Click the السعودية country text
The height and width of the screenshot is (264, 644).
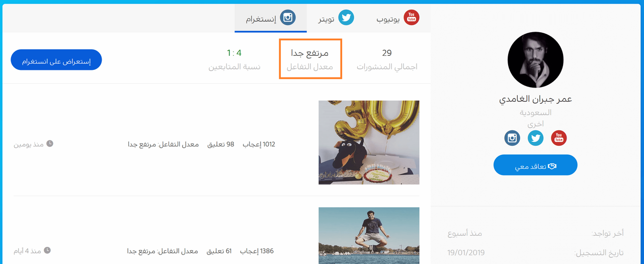point(535,113)
